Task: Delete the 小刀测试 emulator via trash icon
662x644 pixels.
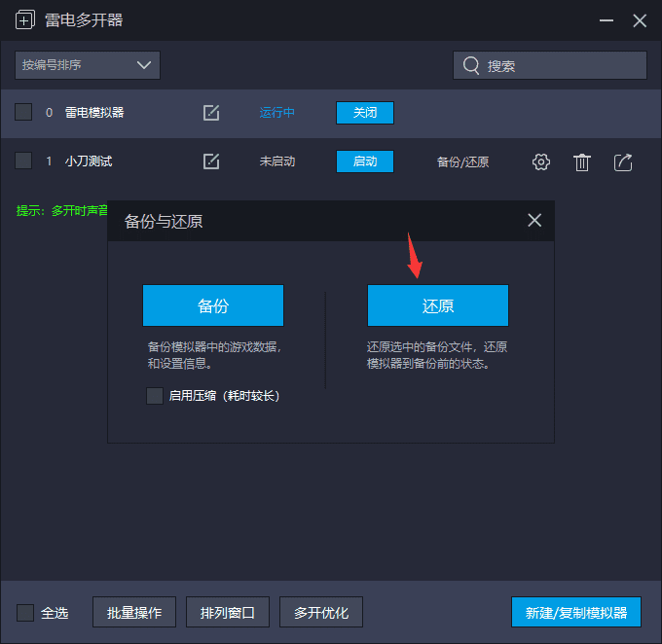Action: pos(582,162)
